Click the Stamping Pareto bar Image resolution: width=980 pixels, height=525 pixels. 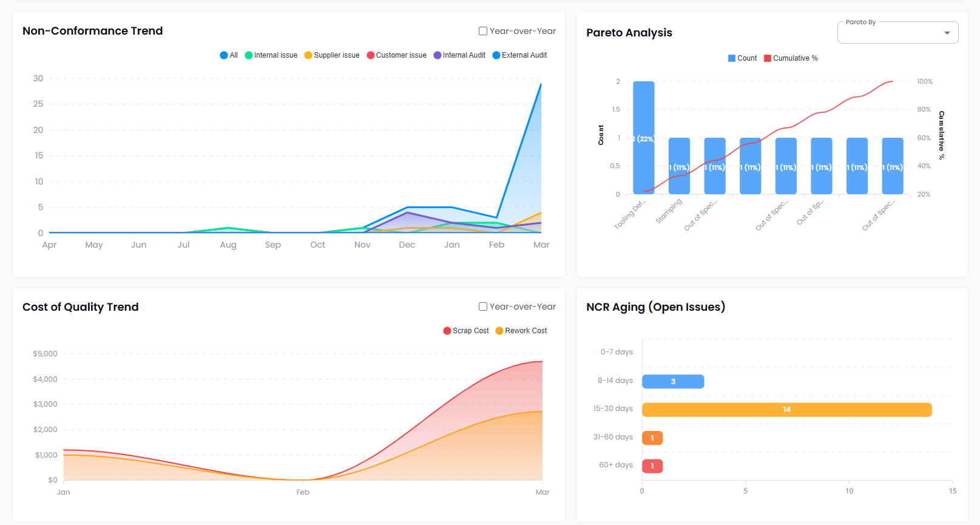pos(679,166)
